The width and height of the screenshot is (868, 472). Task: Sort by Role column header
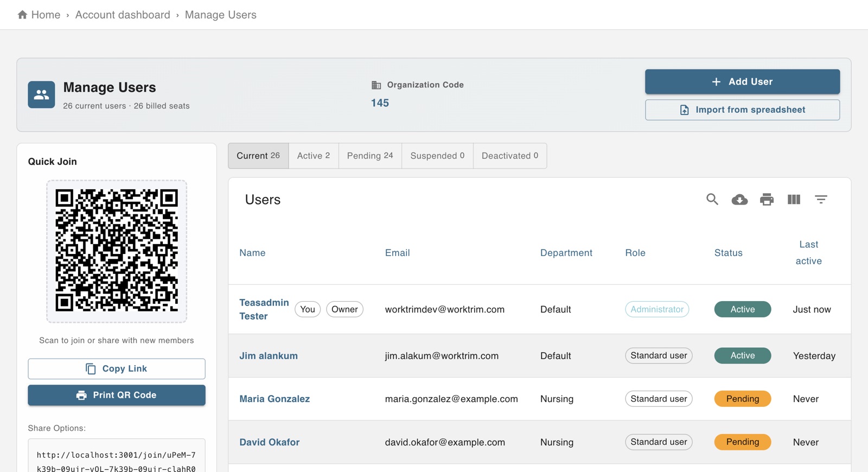(x=635, y=253)
